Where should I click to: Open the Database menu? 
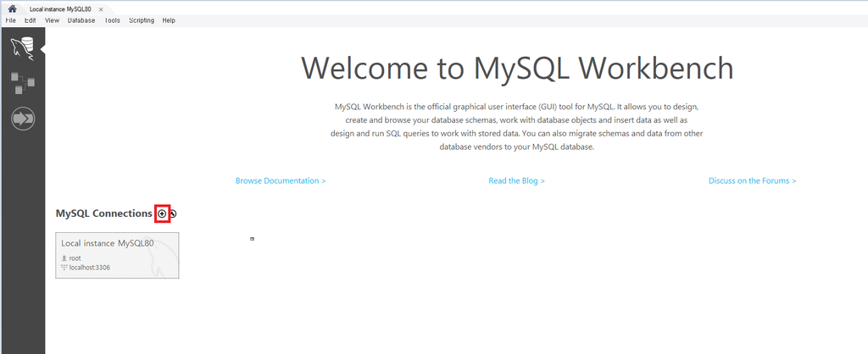[x=81, y=20]
